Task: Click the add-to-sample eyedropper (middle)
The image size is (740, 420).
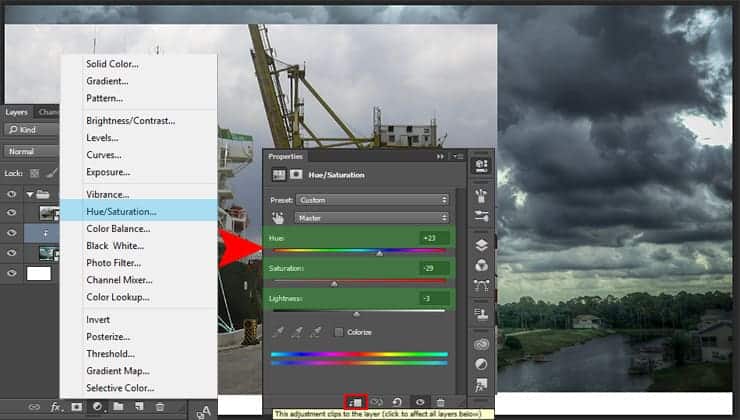Action: pos(297,332)
